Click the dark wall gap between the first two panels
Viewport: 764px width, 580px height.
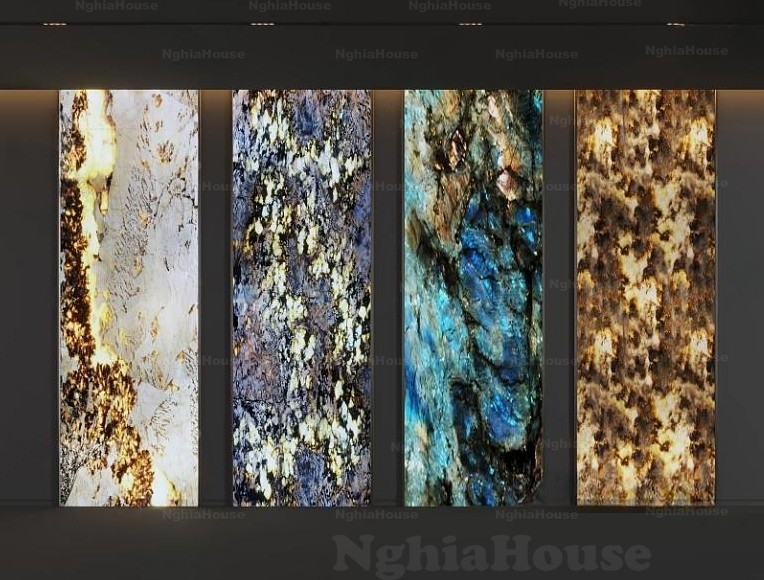[215, 298]
